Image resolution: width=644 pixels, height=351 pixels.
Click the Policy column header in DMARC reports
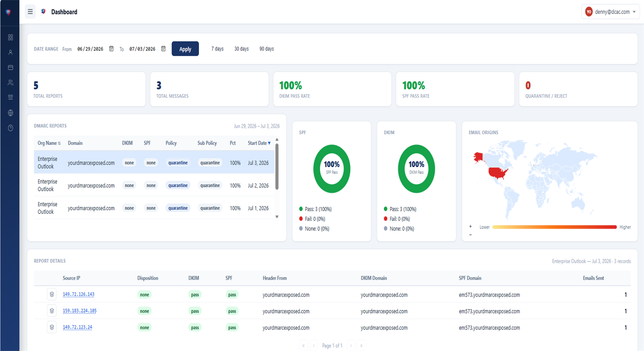click(x=171, y=143)
